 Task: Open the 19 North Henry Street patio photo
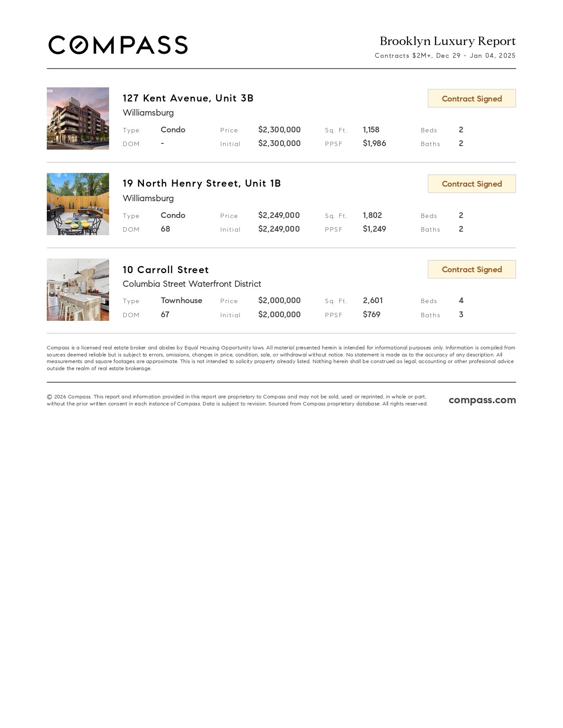click(x=78, y=204)
